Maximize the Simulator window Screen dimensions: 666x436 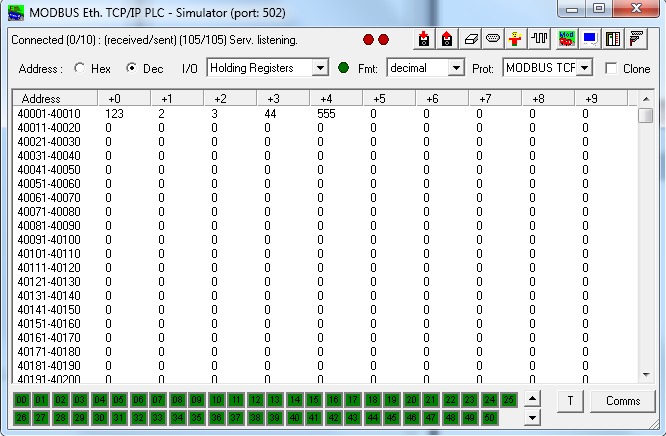[x=599, y=9]
